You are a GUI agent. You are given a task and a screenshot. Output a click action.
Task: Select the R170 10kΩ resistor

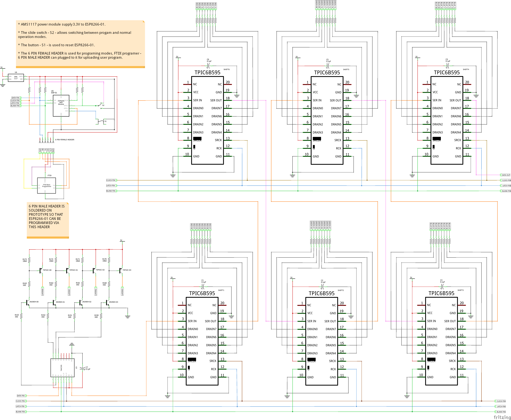pyautogui.click(x=109, y=260)
